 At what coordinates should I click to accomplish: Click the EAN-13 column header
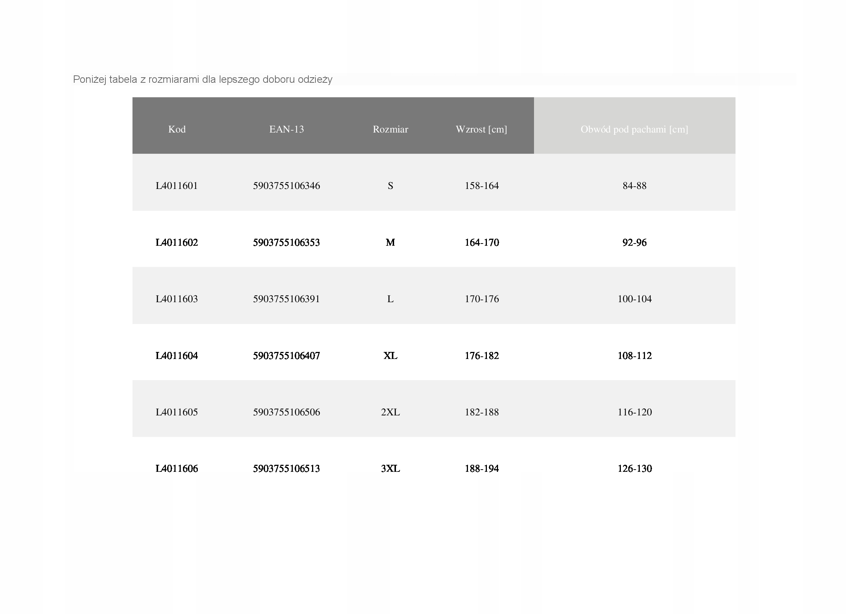(286, 129)
